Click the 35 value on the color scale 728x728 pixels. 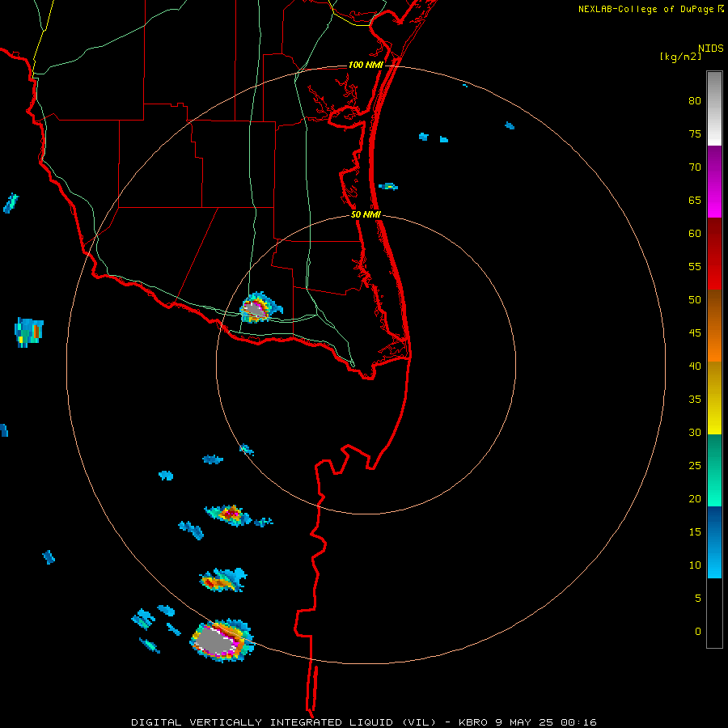695,400
